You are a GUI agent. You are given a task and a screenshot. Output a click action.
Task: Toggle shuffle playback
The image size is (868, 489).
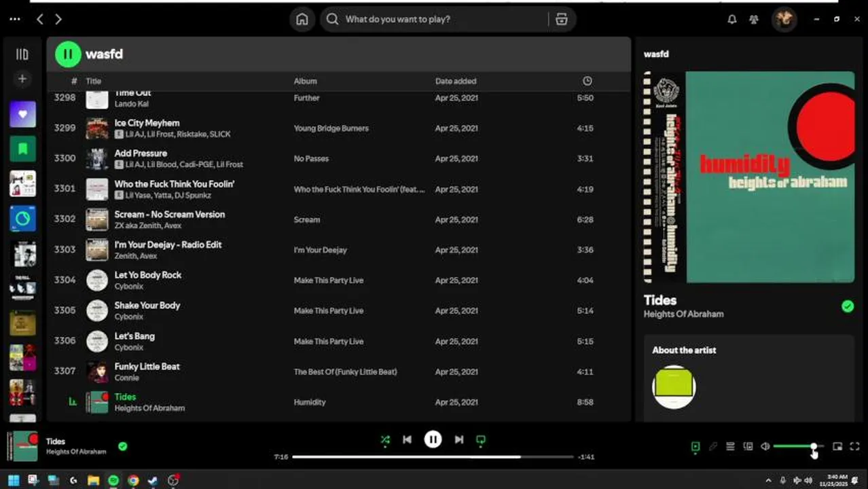tap(385, 440)
